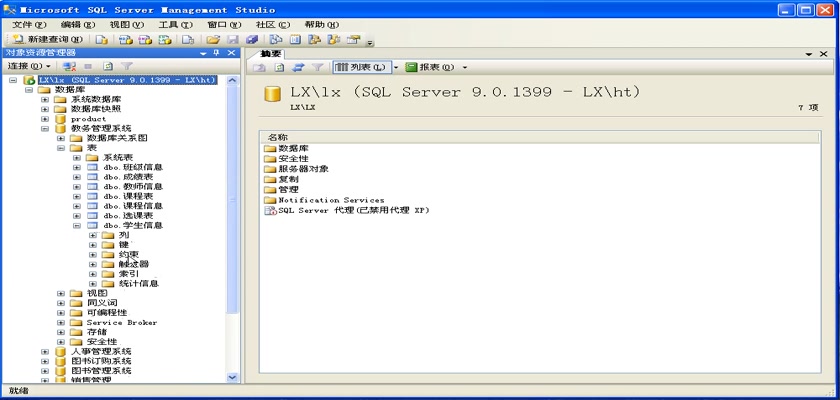Screen dimensions: 840x400
Task: Click the 名称 column header
Action: click(x=539, y=138)
